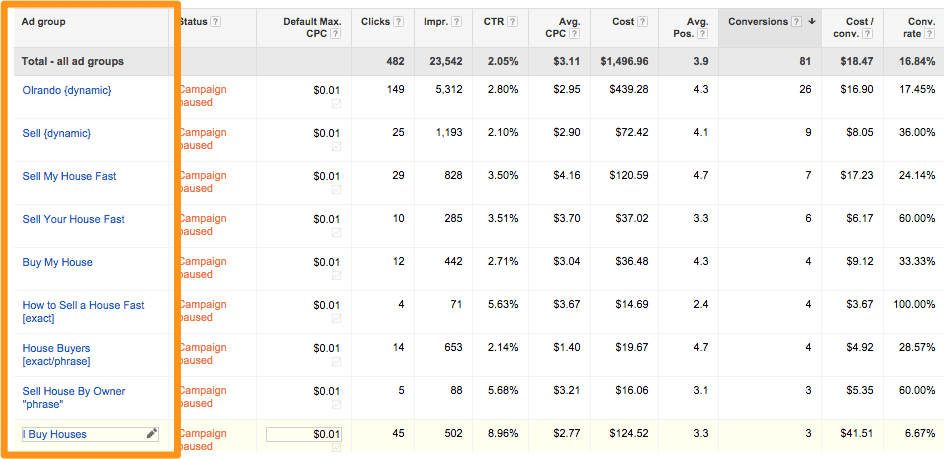
Task: Click the help icon under Default Max. CPC
Action: [335, 34]
